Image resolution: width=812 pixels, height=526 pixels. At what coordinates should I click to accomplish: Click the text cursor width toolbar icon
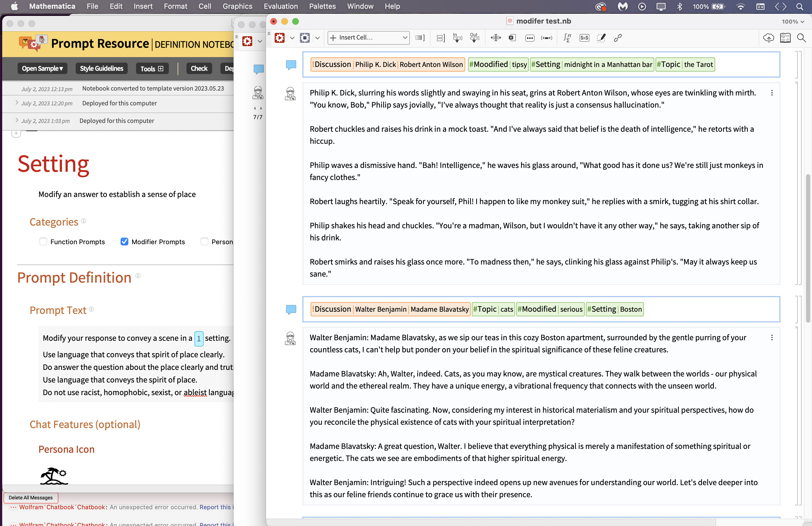pos(496,38)
